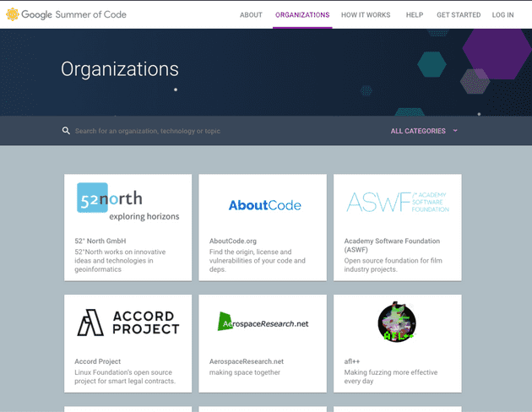The height and width of the screenshot is (412, 532).
Task: Expand the All Categories dropdown
Action: click(418, 131)
